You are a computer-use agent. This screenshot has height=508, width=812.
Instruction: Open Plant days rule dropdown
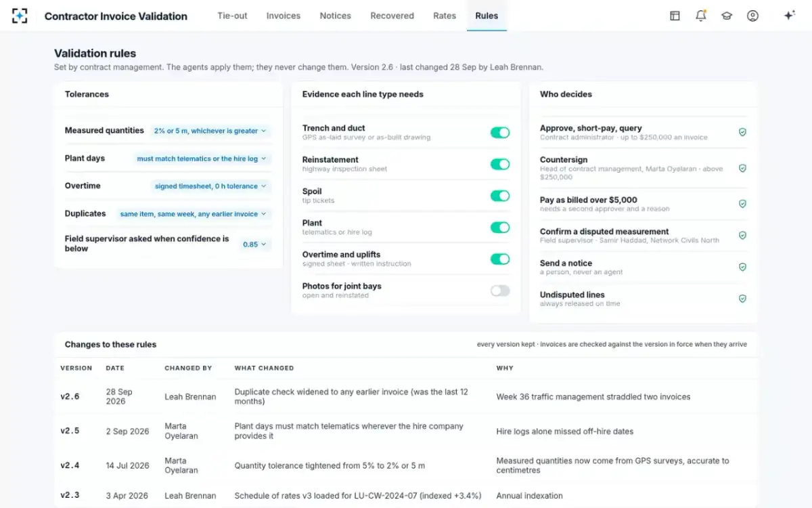pyautogui.click(x=202, y=158)
